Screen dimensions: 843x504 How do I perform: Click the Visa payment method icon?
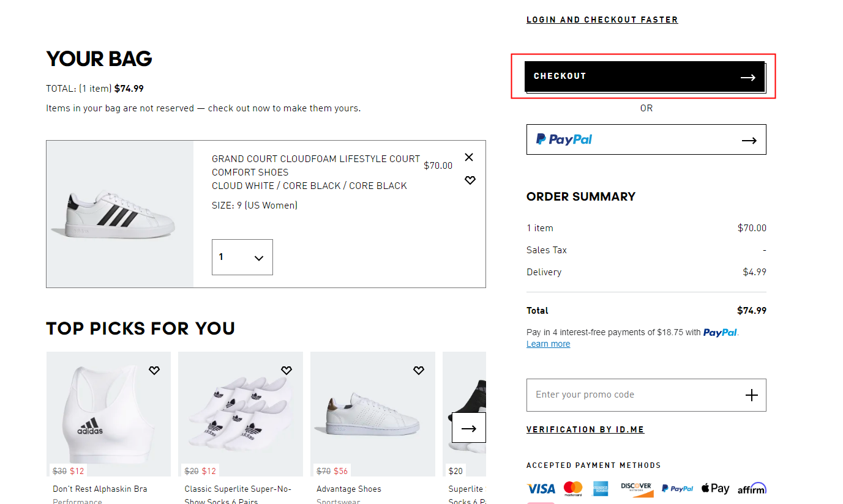(541, 489)
